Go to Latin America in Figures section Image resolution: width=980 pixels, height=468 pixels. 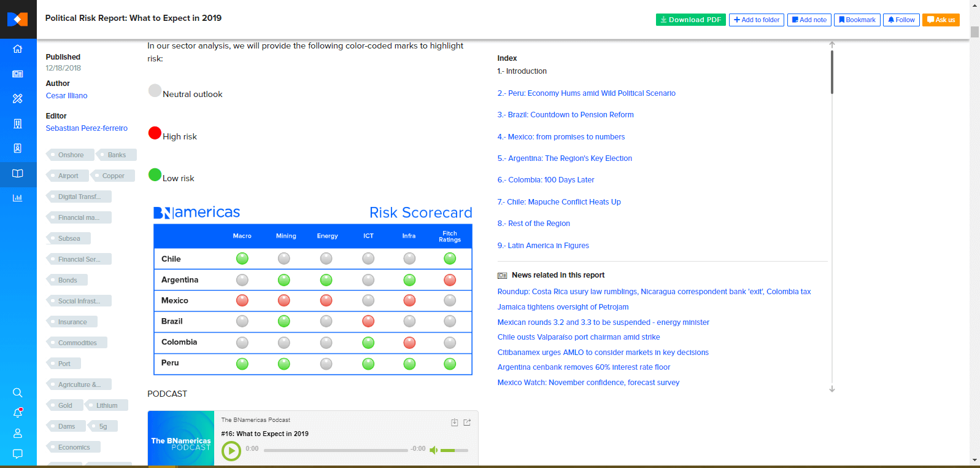click(x=543, y=246)
